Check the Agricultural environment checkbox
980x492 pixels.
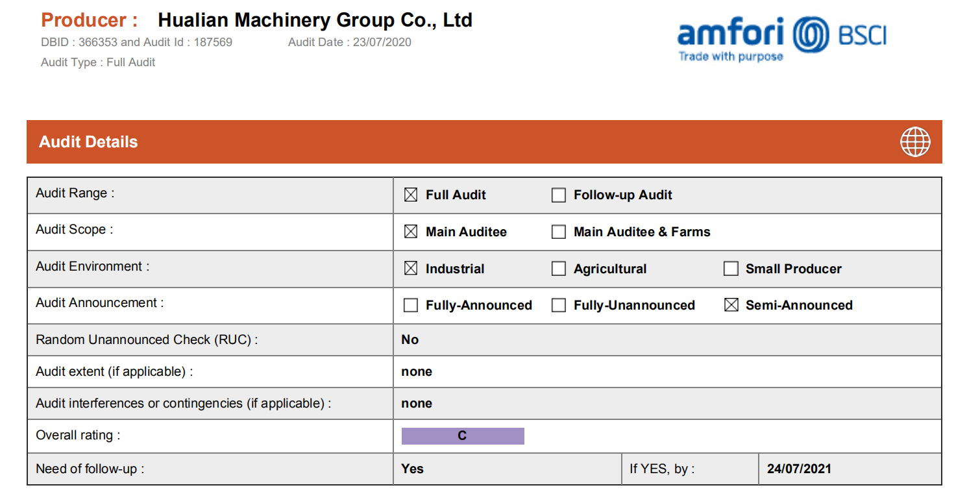pos(558,269)
